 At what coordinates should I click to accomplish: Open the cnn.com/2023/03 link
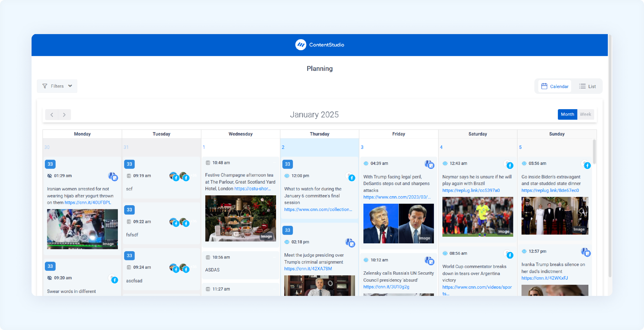(397, 197)
